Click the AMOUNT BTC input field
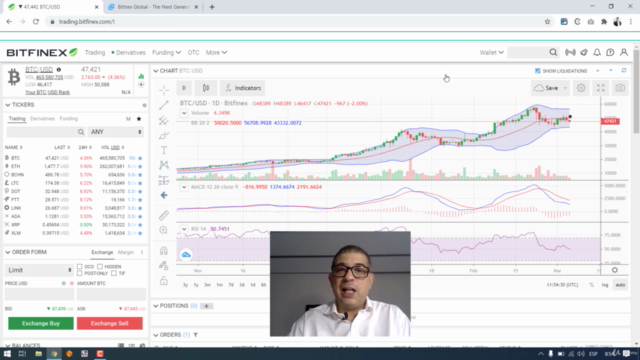 111,294
